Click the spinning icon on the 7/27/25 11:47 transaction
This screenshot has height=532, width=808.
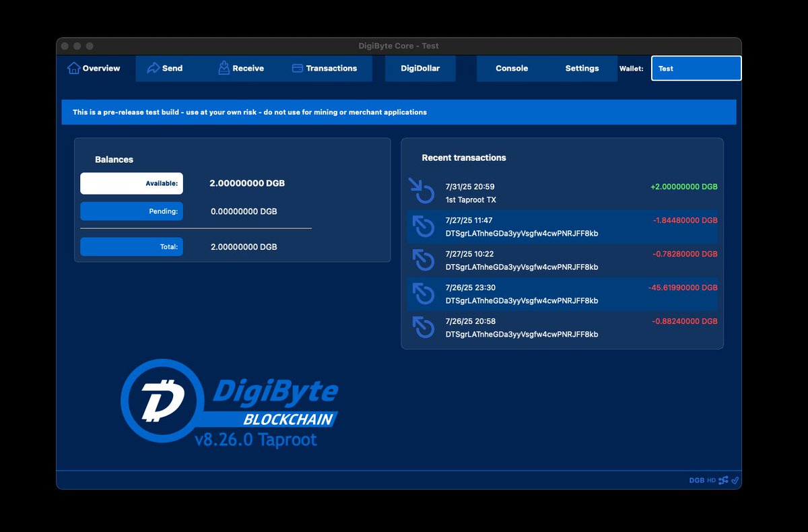click(423, 226)
